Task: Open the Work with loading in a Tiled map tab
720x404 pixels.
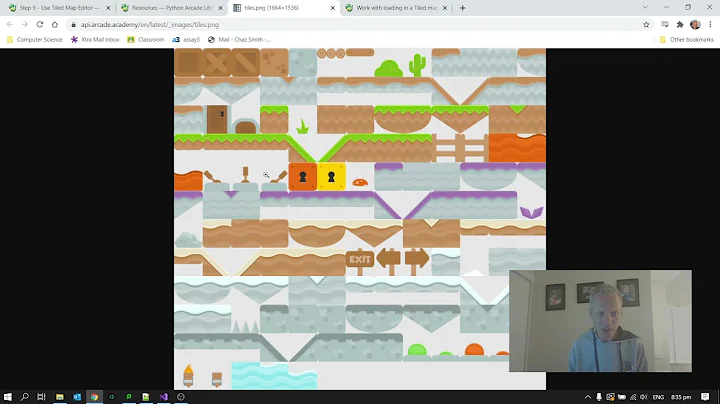Action: coord(396,8)
